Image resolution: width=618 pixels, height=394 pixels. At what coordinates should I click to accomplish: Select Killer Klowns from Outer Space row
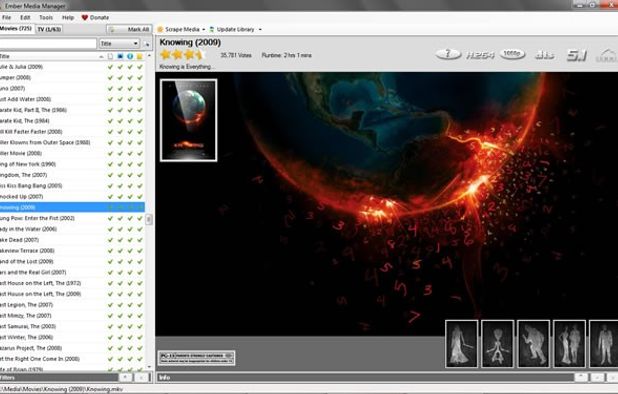click(73, 142)
